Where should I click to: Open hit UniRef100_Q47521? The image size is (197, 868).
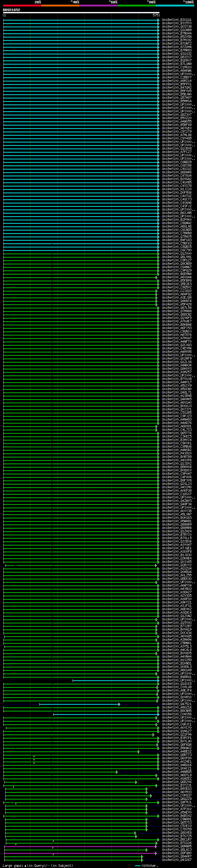pos(177,704)
